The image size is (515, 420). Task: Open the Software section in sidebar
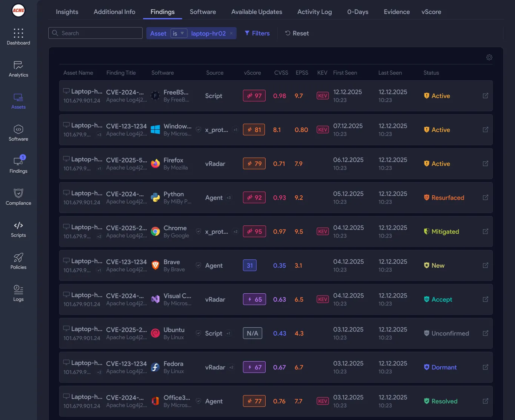pyautogui.click(x=18, y=133)
